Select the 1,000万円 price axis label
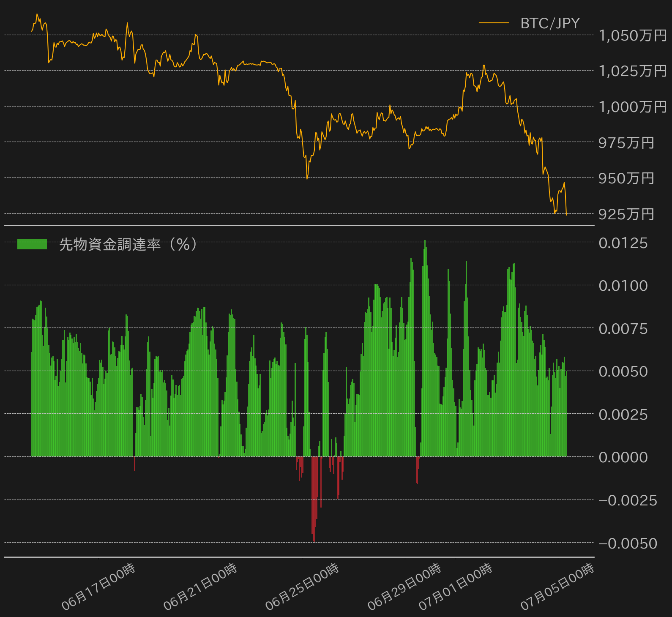 point(633,107)
